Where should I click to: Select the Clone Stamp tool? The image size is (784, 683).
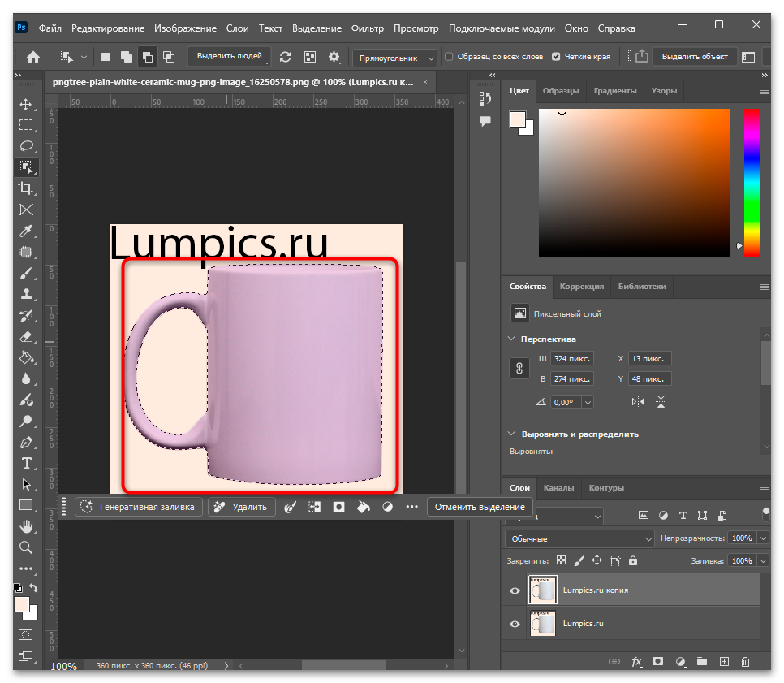26,294
